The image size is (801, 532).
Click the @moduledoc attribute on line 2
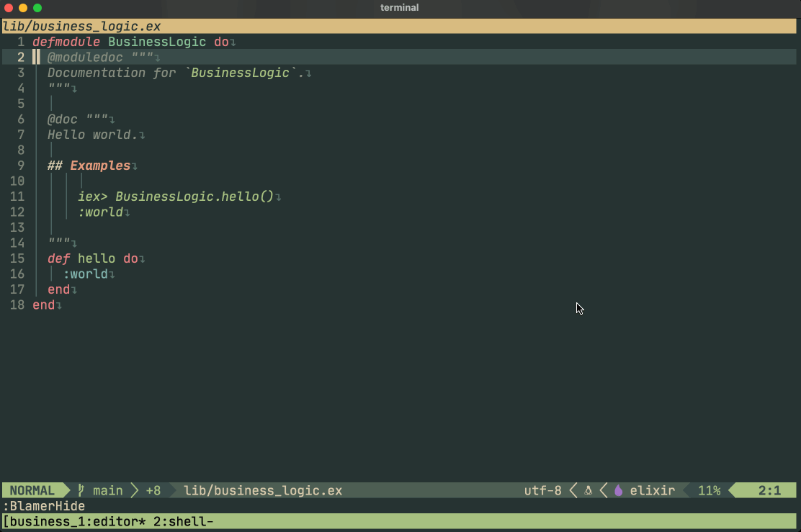coord(85,57)
